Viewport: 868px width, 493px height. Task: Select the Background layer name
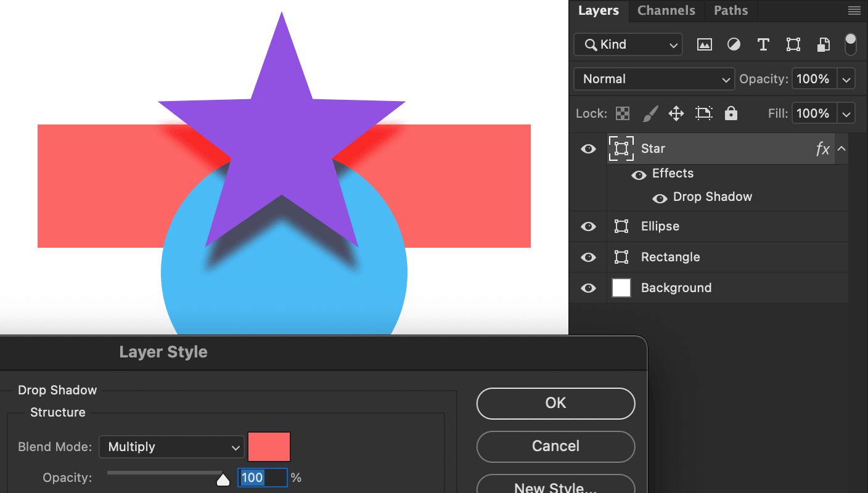point(676,288)
